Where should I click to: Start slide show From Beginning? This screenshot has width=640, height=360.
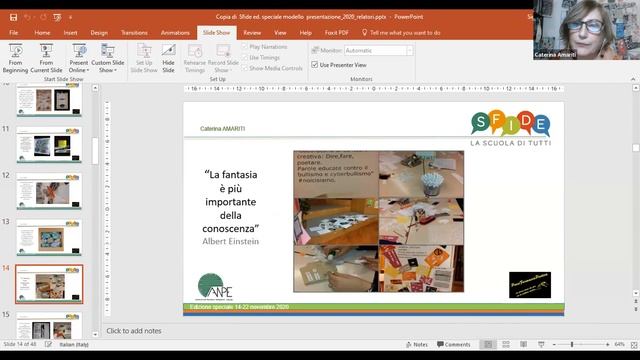[x=16, y=58]
